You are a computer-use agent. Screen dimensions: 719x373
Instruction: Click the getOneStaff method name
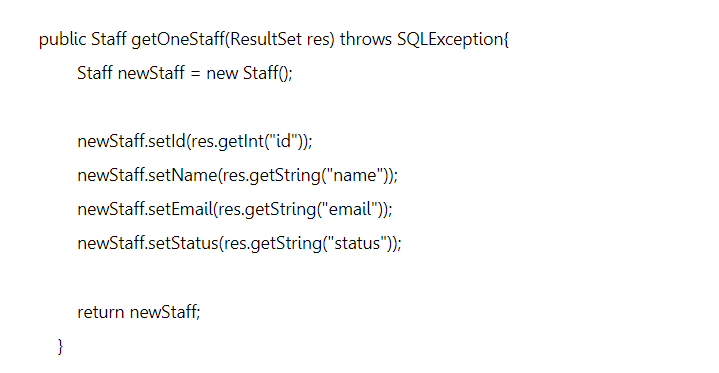click(x=178, y=39)
